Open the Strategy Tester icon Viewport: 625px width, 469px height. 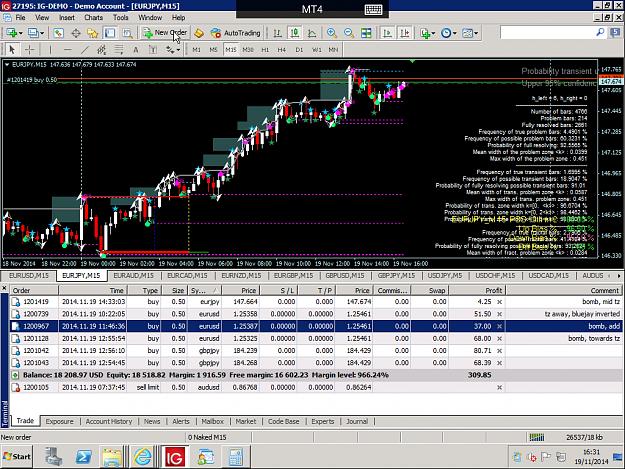point(128,33)
